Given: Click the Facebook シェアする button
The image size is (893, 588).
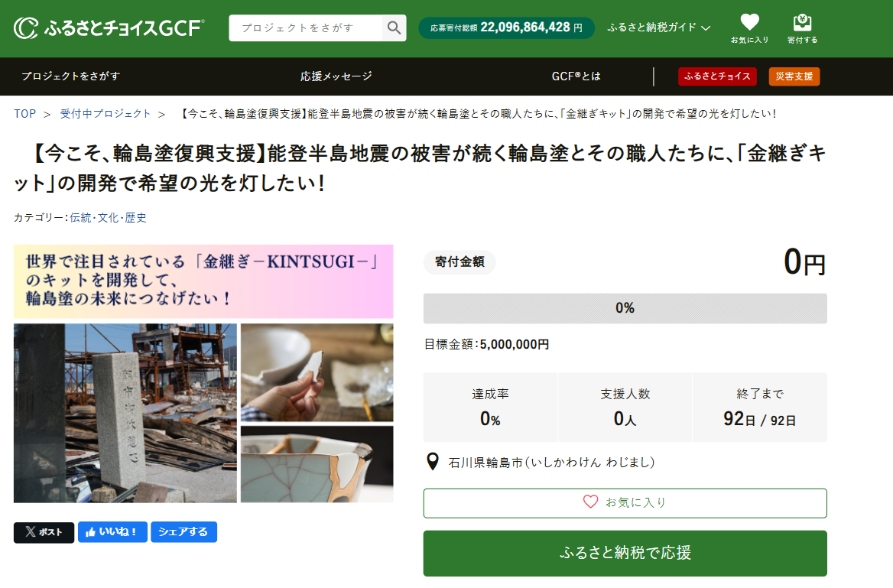Looking at the screenshot, I should 183,532.
